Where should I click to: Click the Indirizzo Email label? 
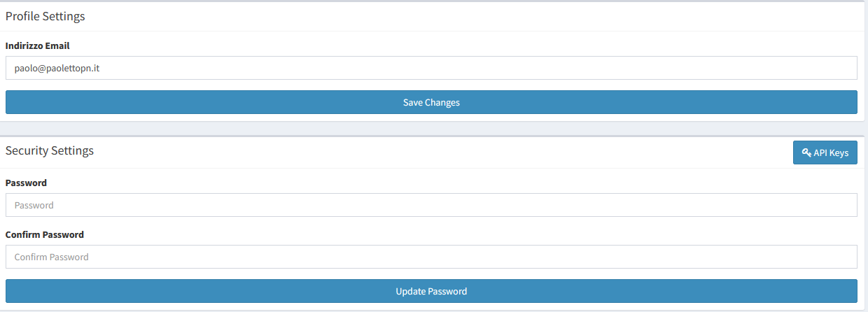coord(38,45)
